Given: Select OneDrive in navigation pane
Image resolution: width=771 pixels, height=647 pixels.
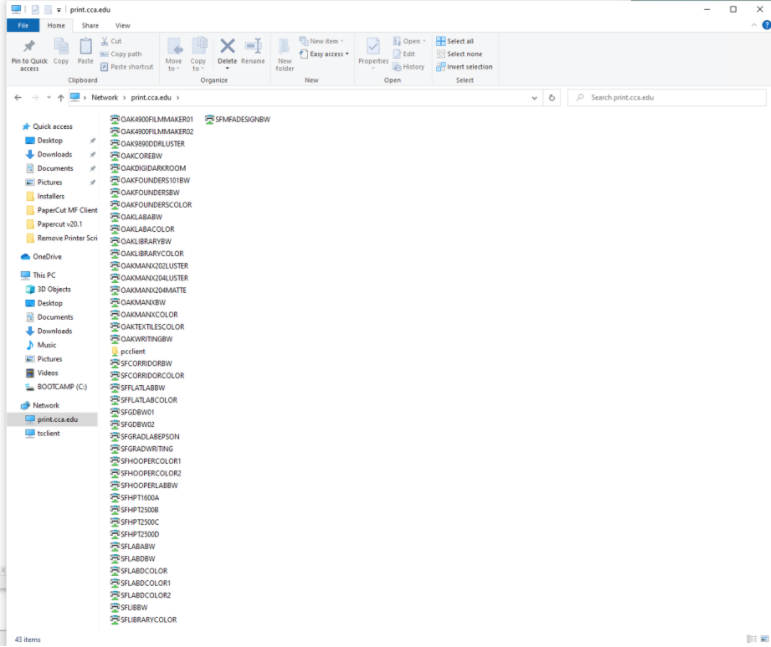Looking at the screenshot, I should pyautogui.click(x=47, y=257).
